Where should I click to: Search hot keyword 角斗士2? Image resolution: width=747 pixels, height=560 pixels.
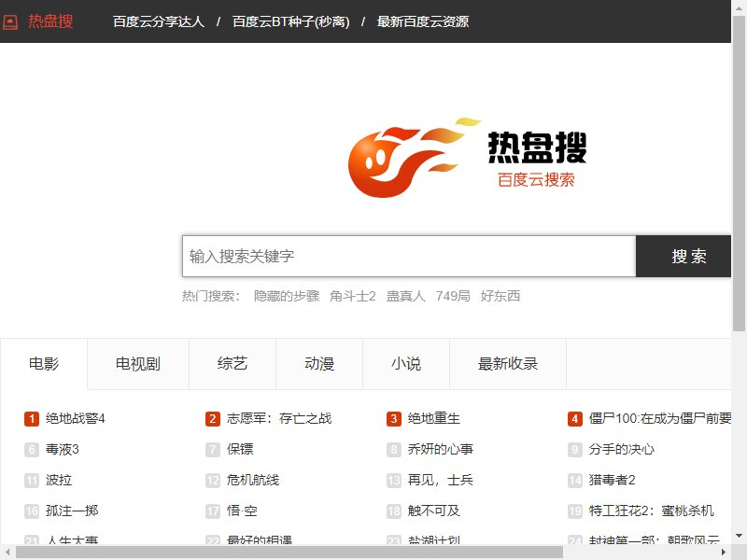tap(353, 296)
